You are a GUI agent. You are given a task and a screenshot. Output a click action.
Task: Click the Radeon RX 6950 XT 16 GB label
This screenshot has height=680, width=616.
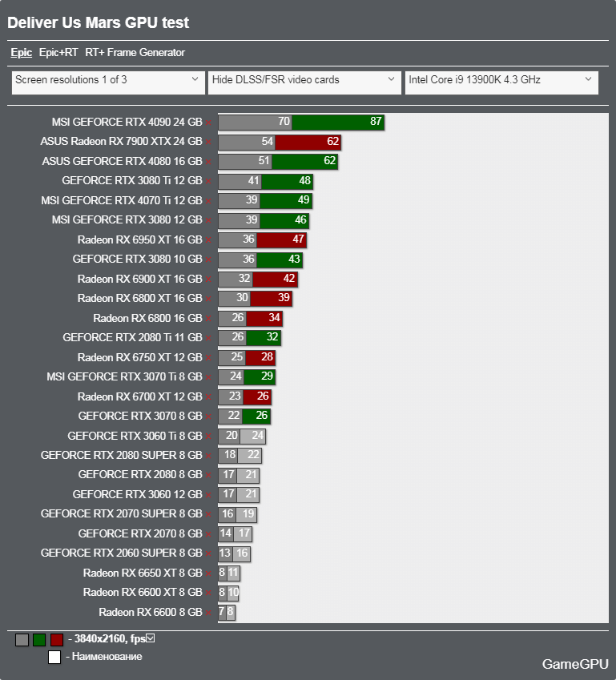(x=140, y=239)
